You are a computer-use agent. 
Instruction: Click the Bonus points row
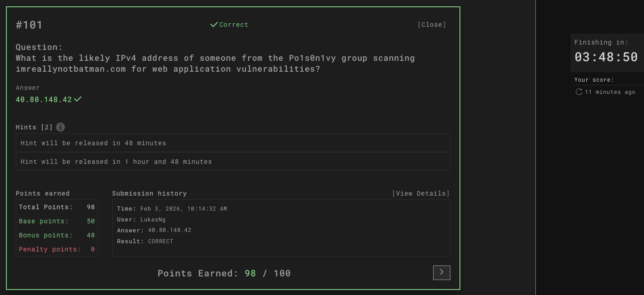click(57, 235)
